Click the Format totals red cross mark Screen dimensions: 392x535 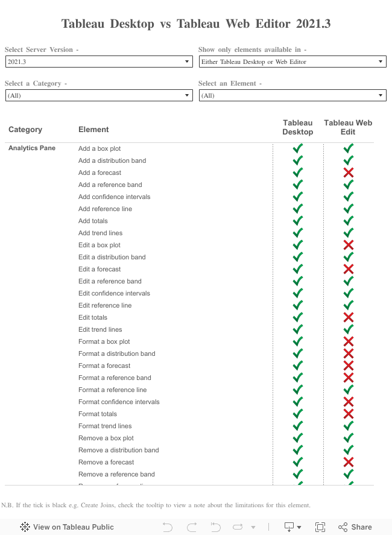(x=348, y=414)
